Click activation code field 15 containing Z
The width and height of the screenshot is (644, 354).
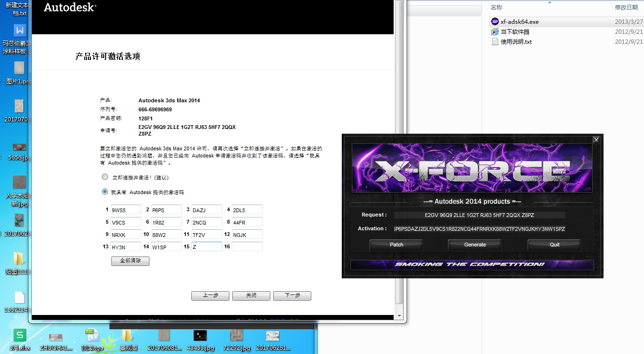coord(207,247)
